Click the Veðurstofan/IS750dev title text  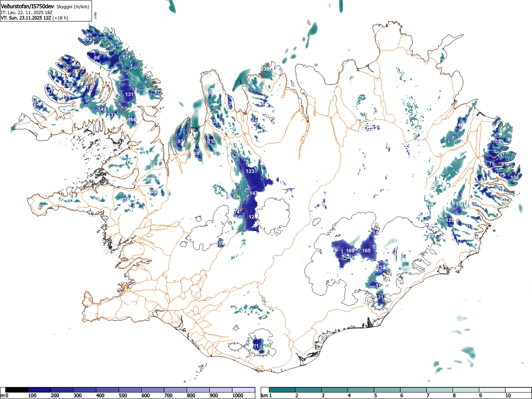27,6
